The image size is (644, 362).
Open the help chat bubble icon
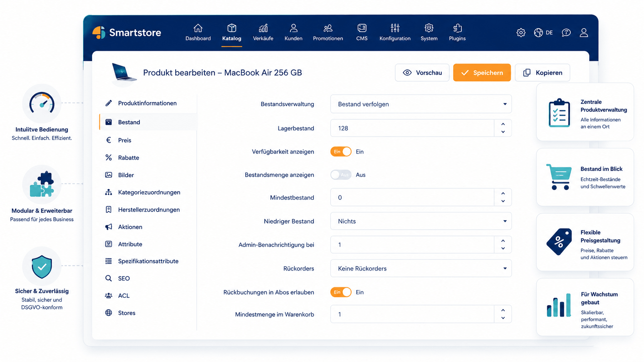[x=566, y=33]
